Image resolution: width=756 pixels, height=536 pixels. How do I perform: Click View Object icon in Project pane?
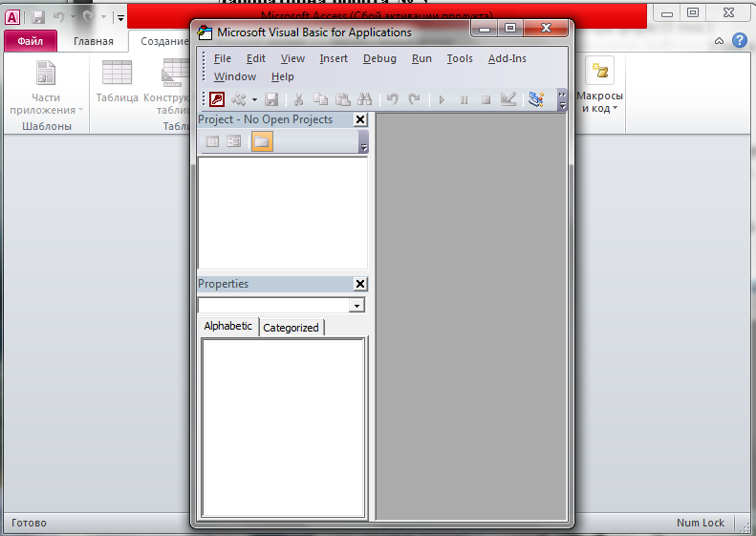point(234,141)
